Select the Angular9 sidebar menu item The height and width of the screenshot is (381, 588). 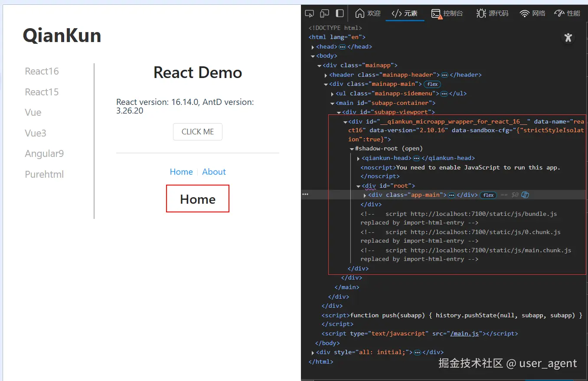tap(44, 154)
